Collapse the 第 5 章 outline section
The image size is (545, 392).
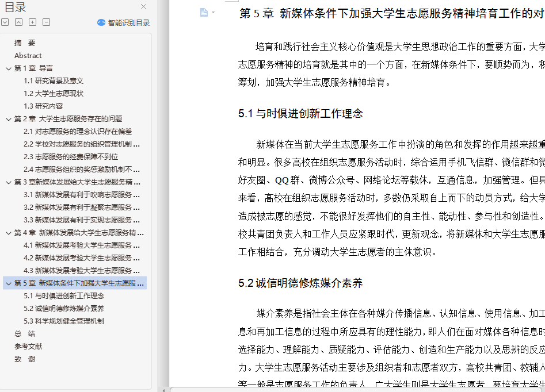[9, 284]
